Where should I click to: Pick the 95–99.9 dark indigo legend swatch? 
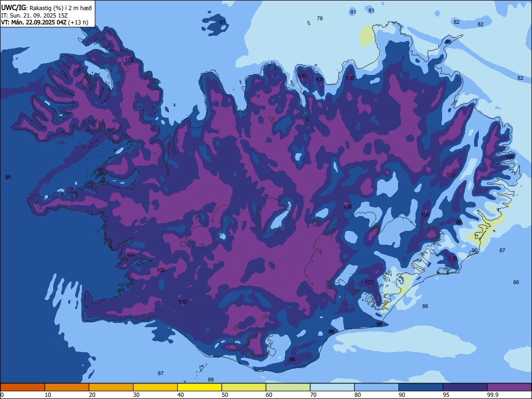point(465,387)
